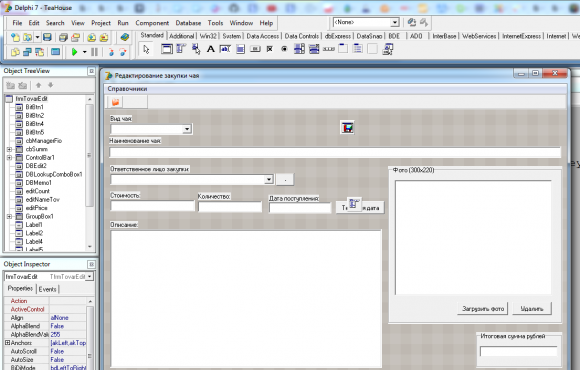Pick the RadioButton component in Standard palette
The height and width of the screenshot is (370, 580).
pyautogui.click(x=284, y=49)
